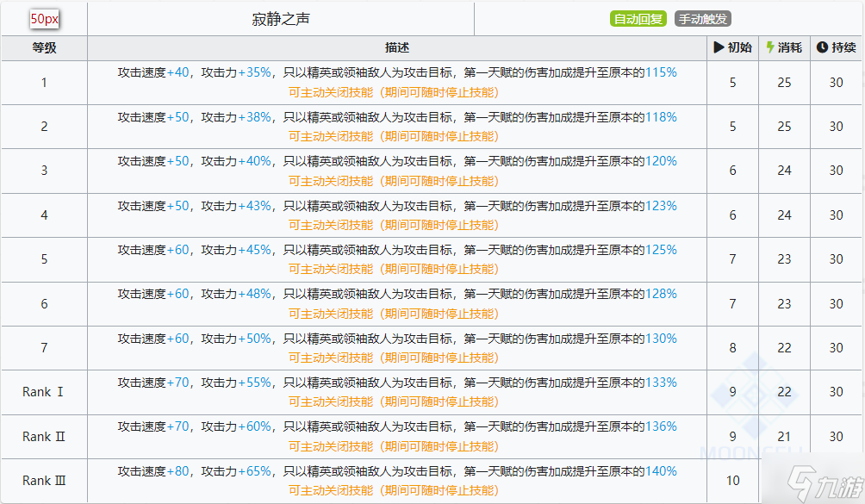The height and width of the screenshot is (504, 865).
Task: Click level 6 cell in 等级 column
Action: pyautogui.click(x=44, y=304)
